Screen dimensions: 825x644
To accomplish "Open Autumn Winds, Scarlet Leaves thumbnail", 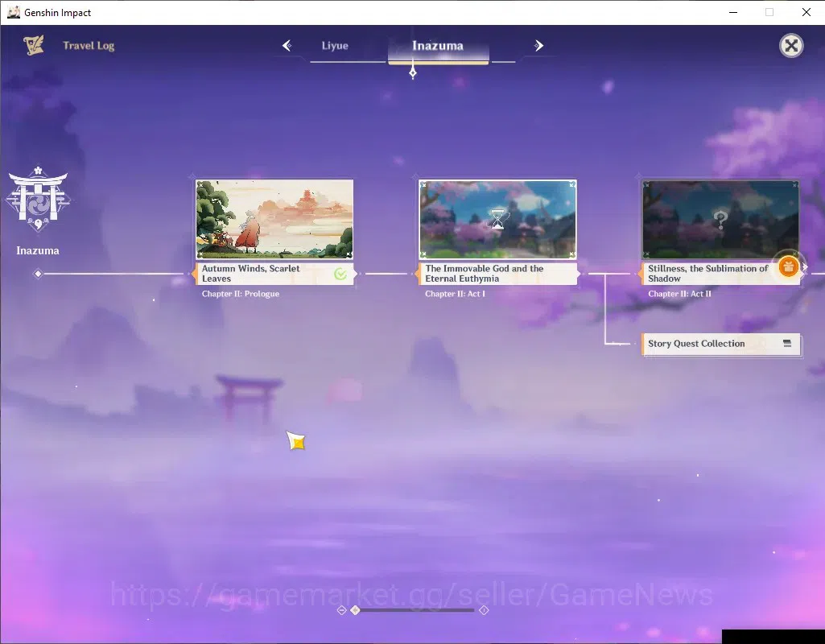I will (274, 219).
